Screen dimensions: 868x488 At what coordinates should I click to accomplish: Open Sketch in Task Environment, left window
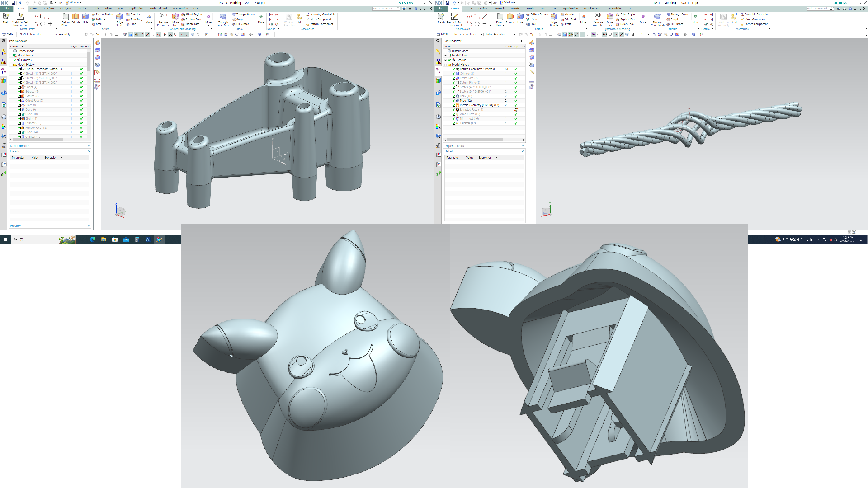20,19
